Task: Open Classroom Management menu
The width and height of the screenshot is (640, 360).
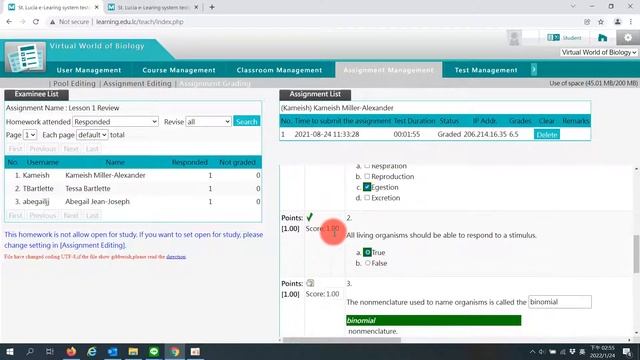Action: (279, 70)
